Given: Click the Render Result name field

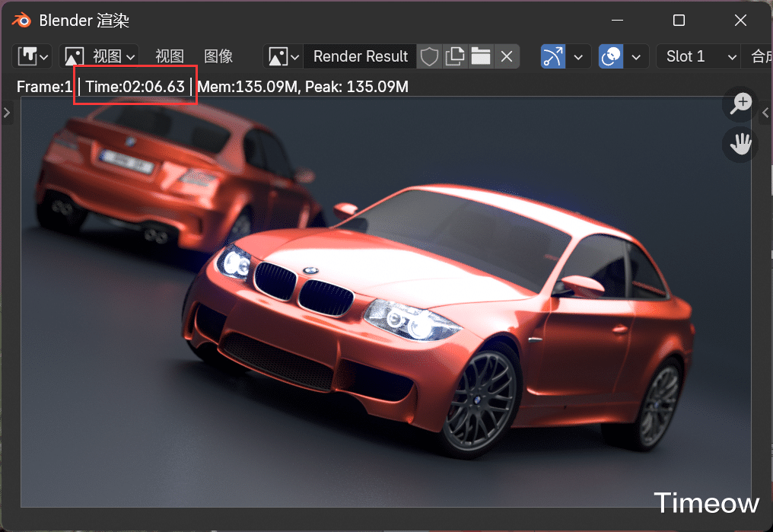Looking at the screenshot, I should 361,56.
